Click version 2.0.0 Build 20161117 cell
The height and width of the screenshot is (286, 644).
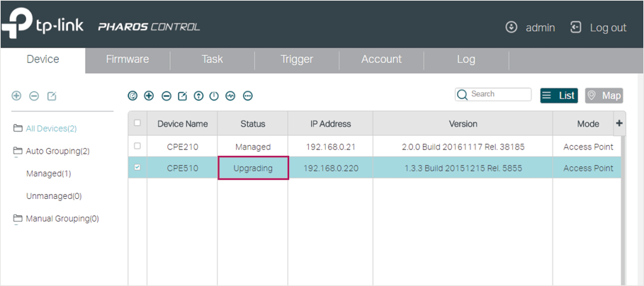coord(463,147)
